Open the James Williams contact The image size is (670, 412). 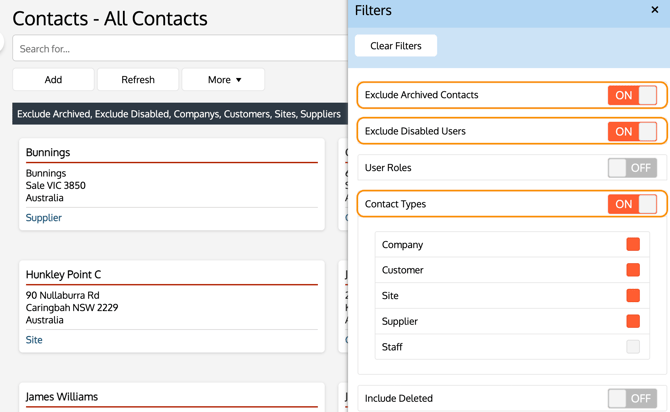tap(62, 397)
